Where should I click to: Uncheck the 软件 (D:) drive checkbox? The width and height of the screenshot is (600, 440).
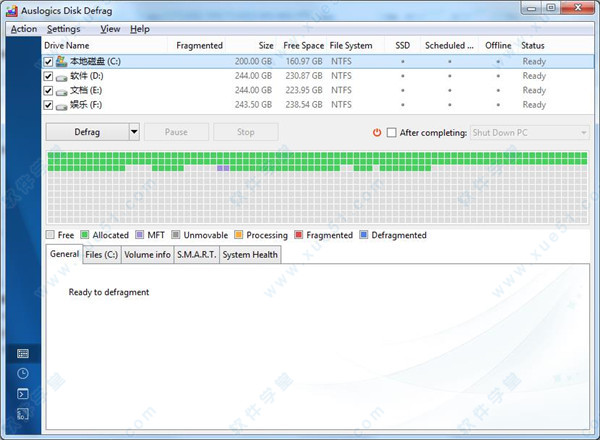[x=48, y=76]
